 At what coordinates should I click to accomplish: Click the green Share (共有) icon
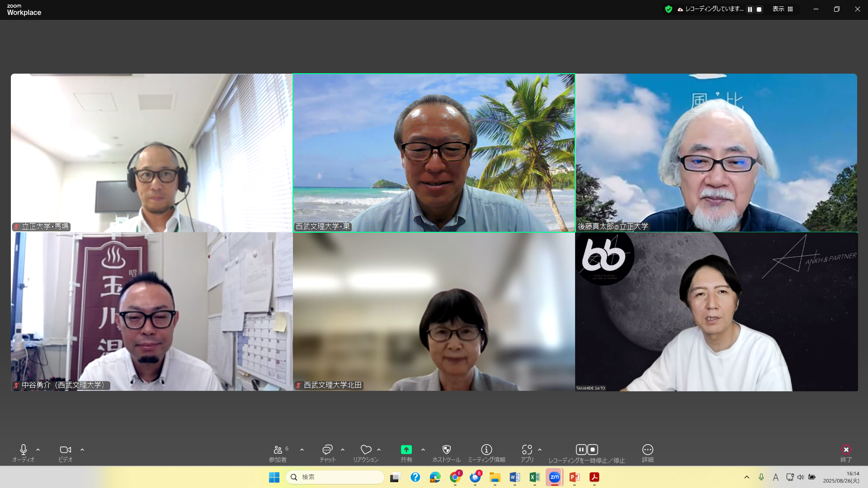tap(406, 450)
